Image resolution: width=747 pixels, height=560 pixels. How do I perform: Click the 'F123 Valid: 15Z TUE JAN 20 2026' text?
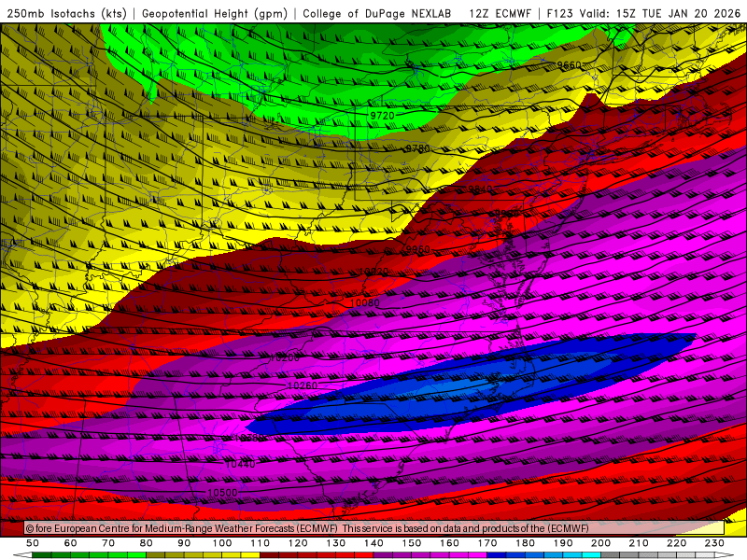pyautogui.click(x=643, y=14)
